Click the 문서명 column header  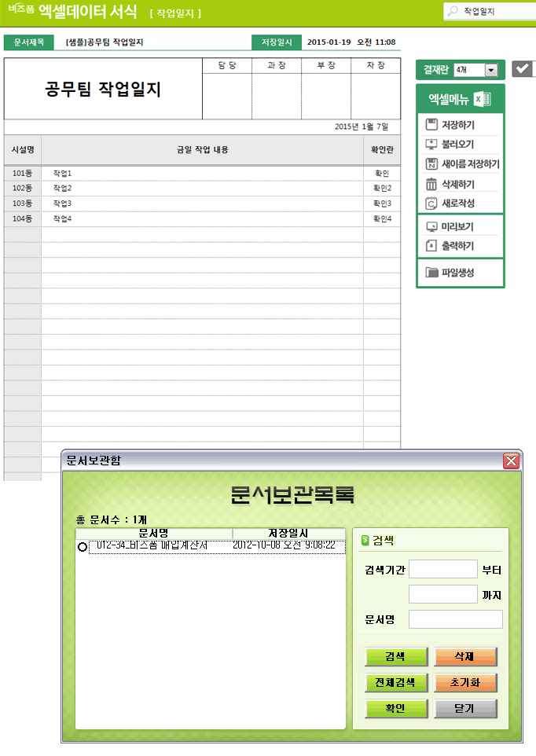154,534
